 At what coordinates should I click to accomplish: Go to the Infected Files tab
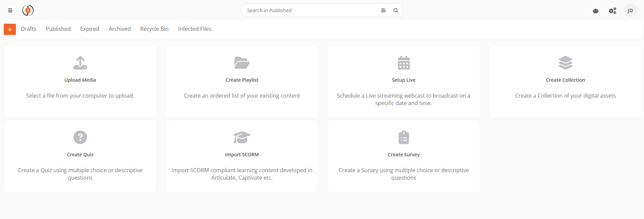pyautogui.click(x=195, y=29)
